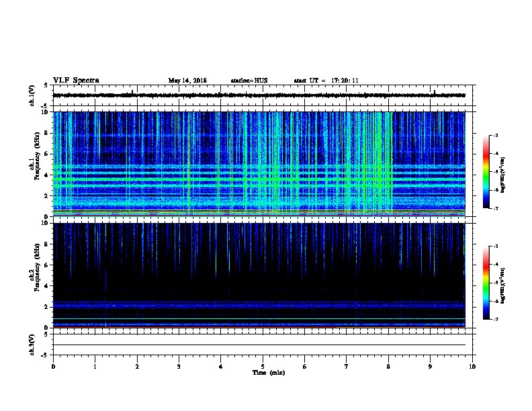Click the "station=HUS" header label

click(249, 81)
